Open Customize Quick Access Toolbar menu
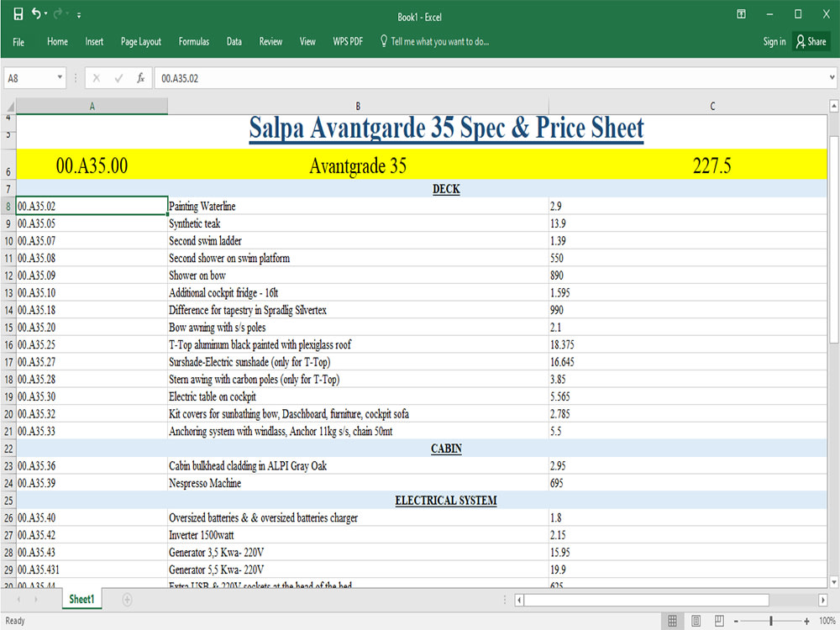Viewport: 840px width, 630px height. [78, 14]
